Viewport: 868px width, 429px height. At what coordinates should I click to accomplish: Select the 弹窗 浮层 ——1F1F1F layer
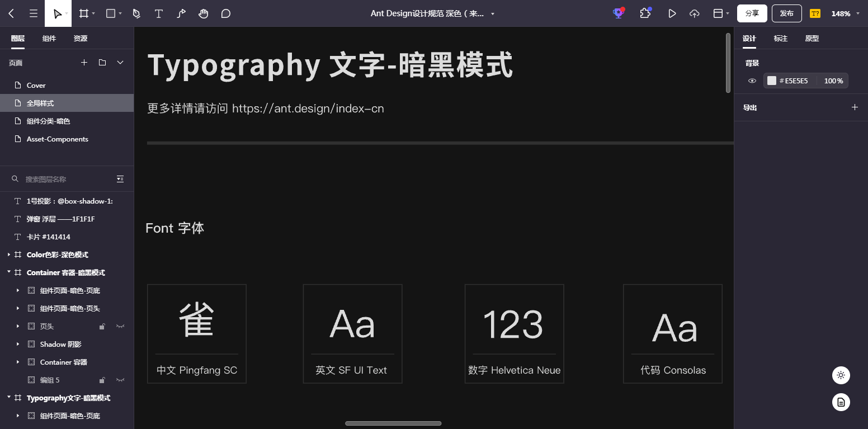67,219
